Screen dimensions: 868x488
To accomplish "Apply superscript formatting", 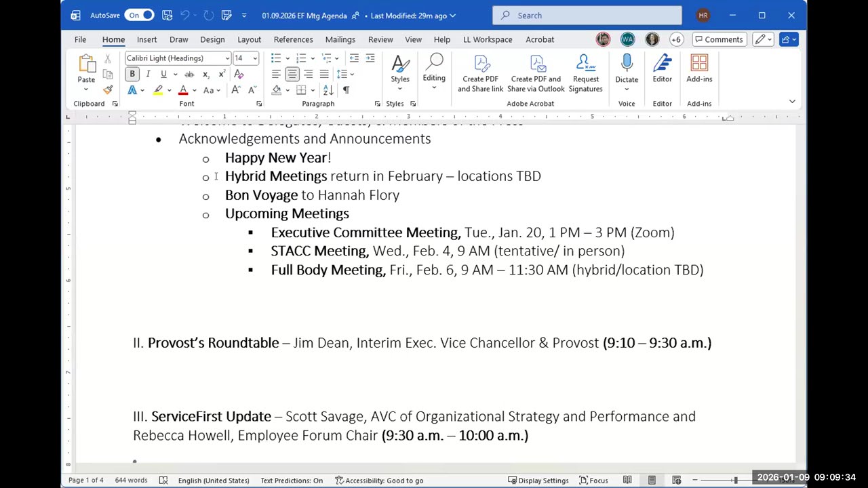I will (x=222, y=74).
